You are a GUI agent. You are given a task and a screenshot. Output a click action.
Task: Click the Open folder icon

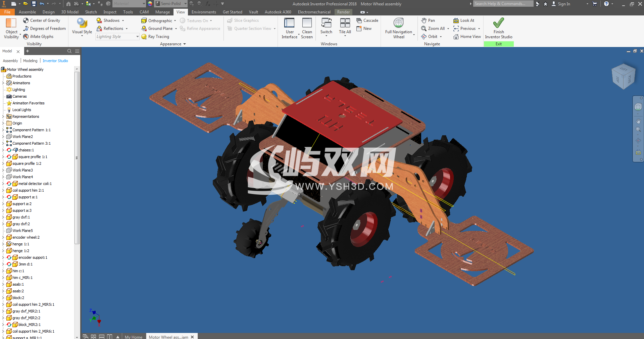26,4
